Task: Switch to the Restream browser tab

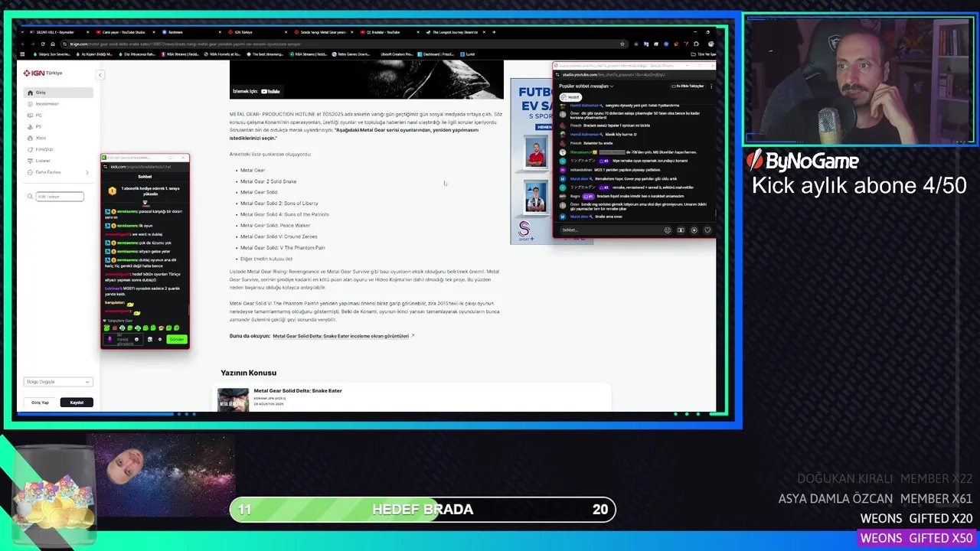Action: point(191,32)
